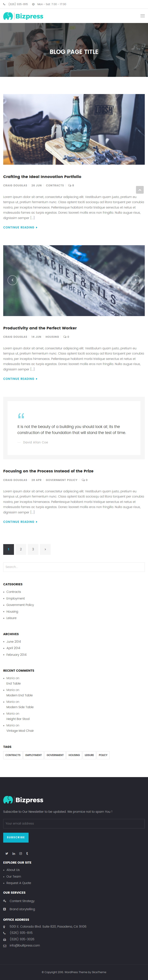Screen dimensions: 148x980
Task: Open the Tumblr social icon in footer
Action: point(27,853)
